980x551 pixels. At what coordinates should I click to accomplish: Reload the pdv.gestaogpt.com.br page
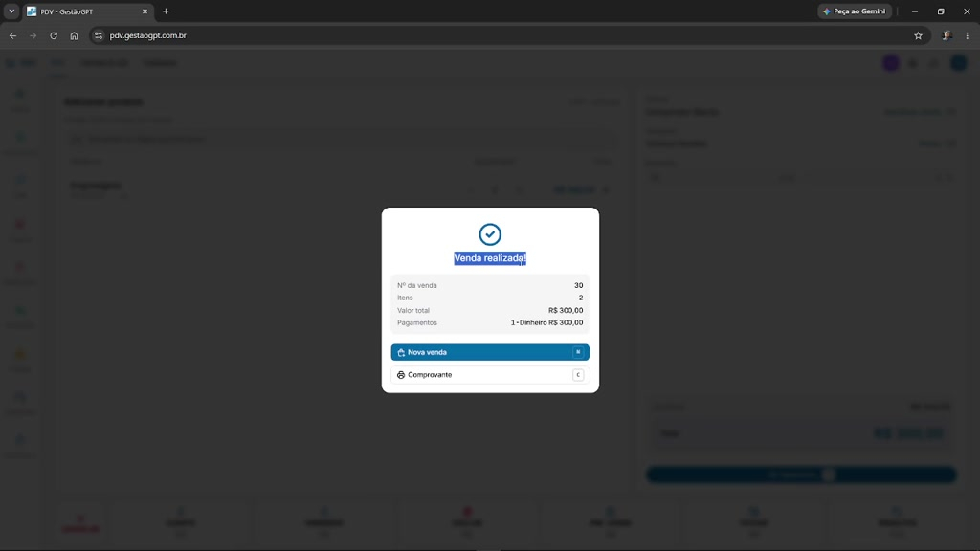54,35
